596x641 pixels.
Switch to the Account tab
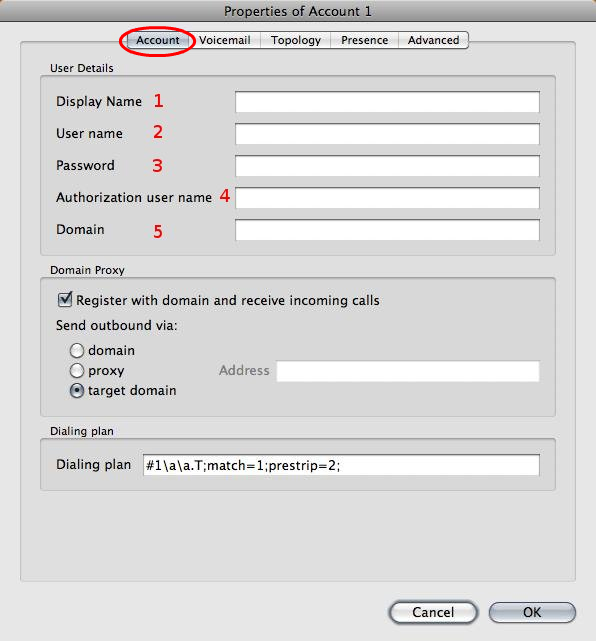click(x=158, y=40)
